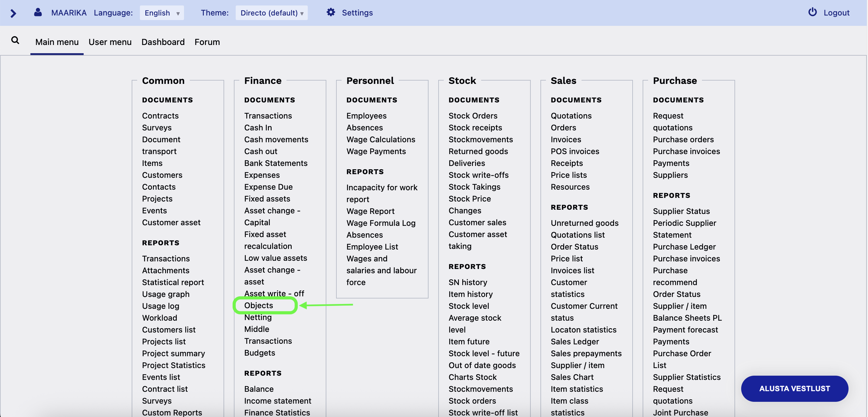
Task: Open Customers under Common documents
Action: [162, 175]
